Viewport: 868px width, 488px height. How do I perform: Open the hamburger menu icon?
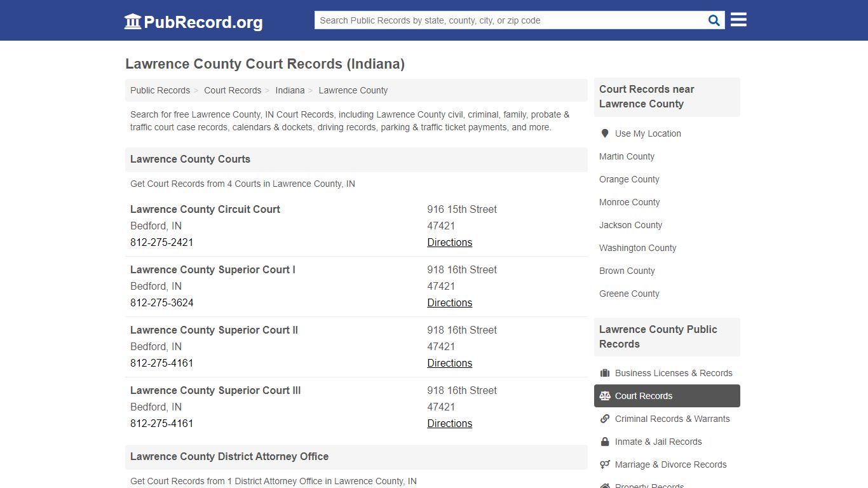click(x=738, y=20)
